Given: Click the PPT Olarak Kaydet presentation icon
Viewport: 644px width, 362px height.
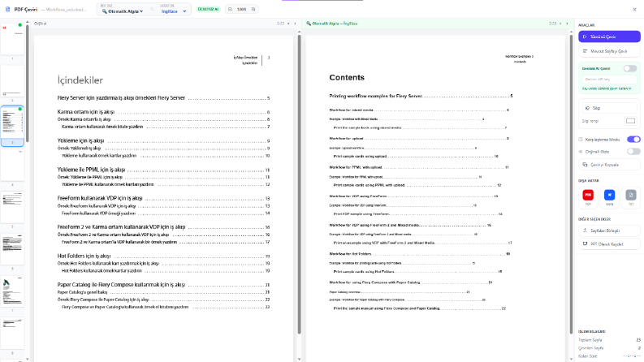Looking at the screenshot, I should pyautogui.click(x=586, y=243).
